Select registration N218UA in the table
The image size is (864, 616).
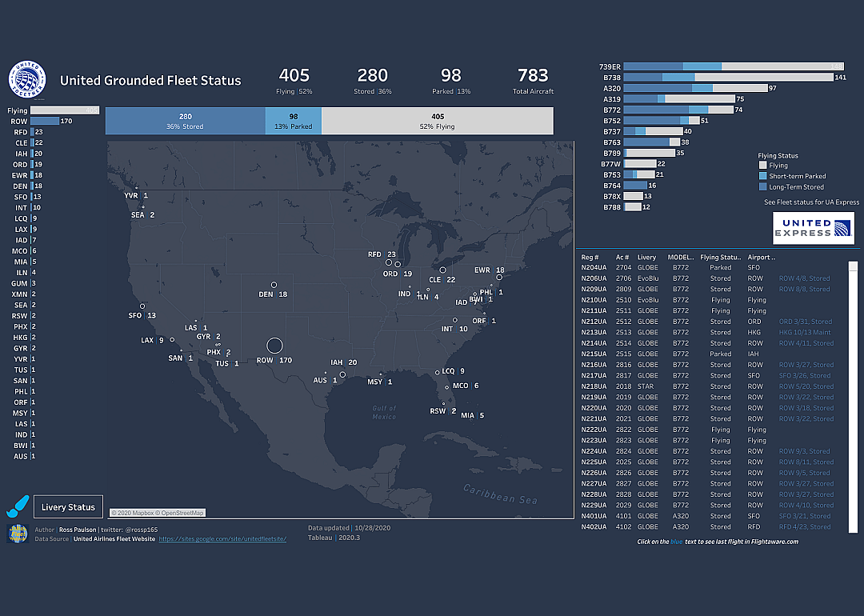(x=594, y=386)
